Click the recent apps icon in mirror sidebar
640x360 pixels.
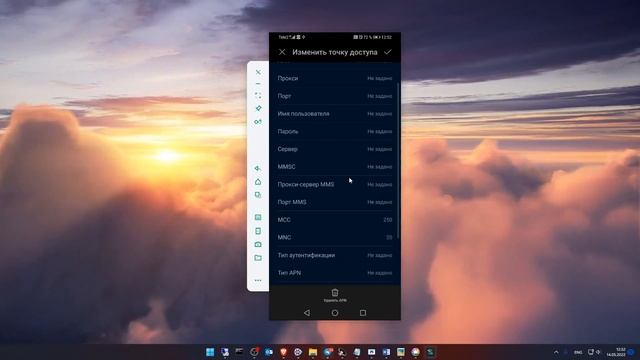258,195
